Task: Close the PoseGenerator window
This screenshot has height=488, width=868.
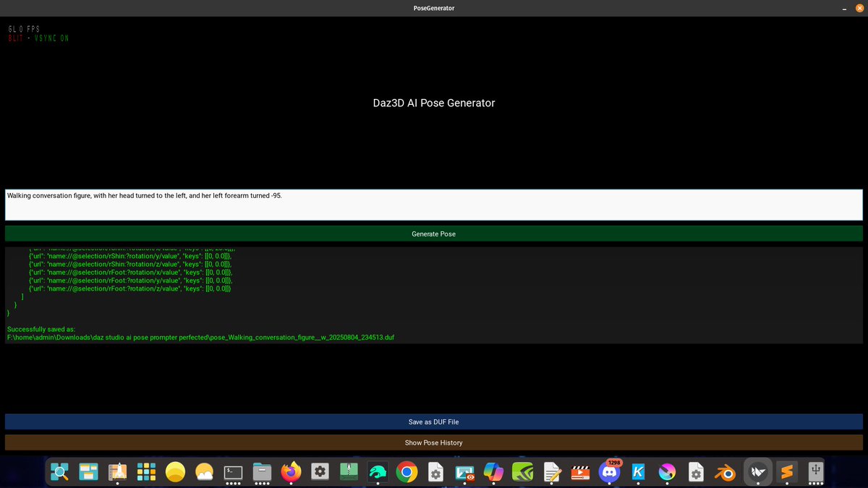Action: coord(859,8)
